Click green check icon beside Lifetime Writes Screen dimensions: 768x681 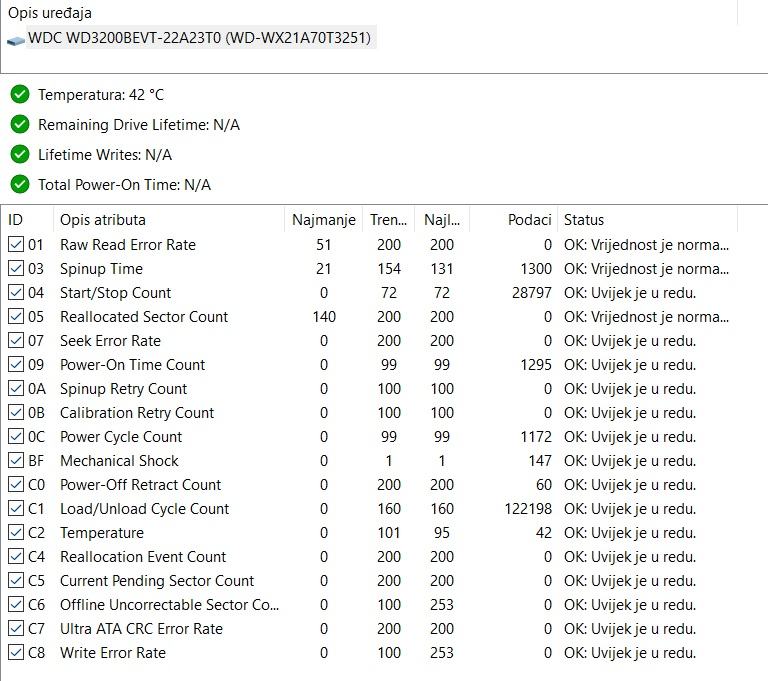coord(20,154)
